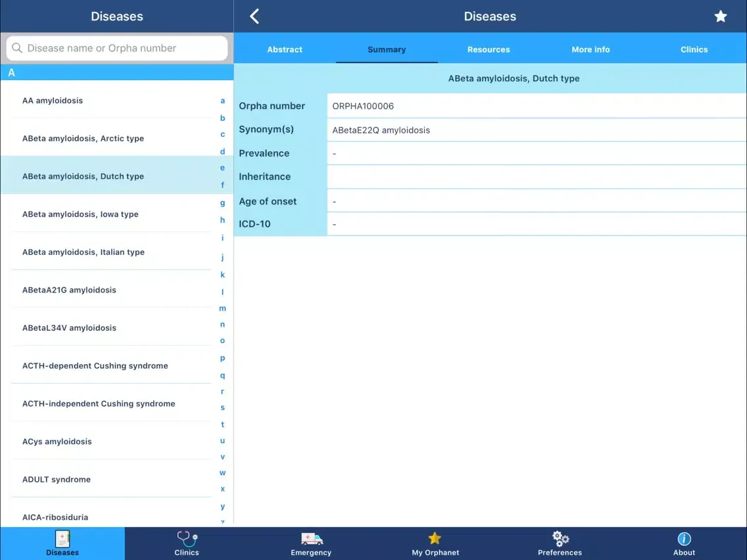Screen dimensions: 747x560
Task: Jump to letter m in alphabet index
Action: click(222, 308)
